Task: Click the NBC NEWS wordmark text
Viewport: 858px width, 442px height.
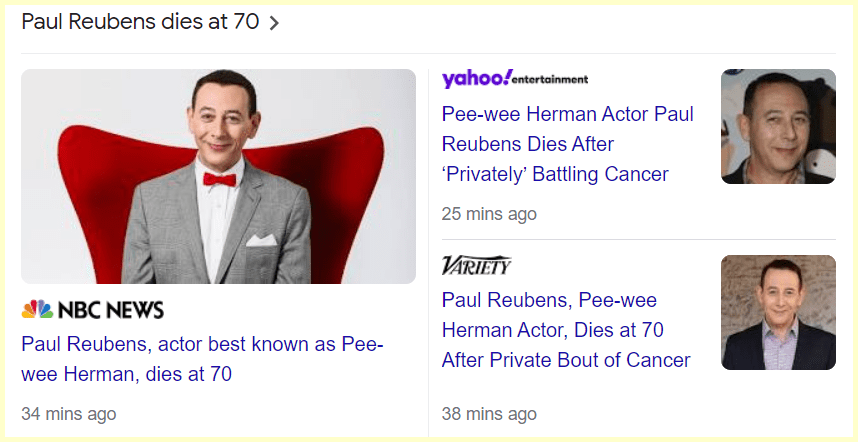Action: [x=110, y=310]
